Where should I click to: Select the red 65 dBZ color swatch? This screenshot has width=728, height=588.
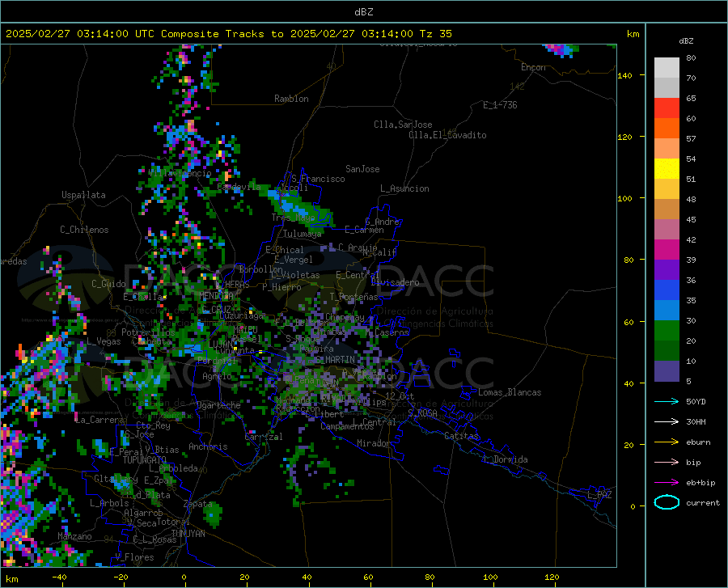[667, 108]
